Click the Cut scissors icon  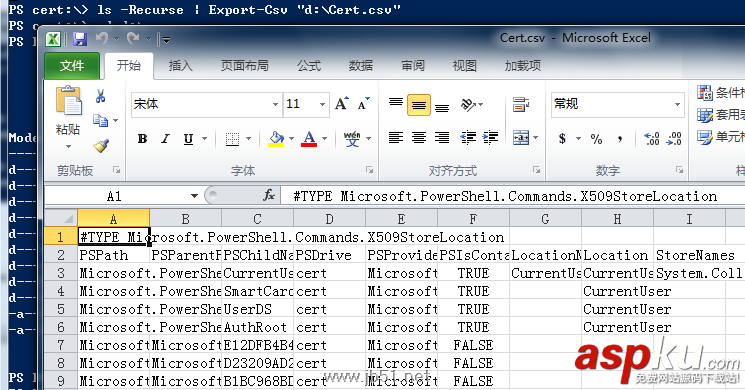pyautogui.click(x=100, y=96)
